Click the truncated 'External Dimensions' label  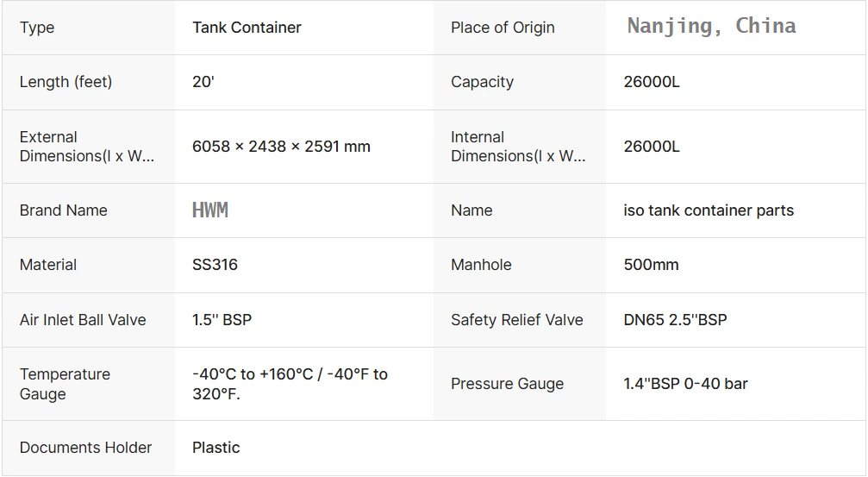point(87,147)
